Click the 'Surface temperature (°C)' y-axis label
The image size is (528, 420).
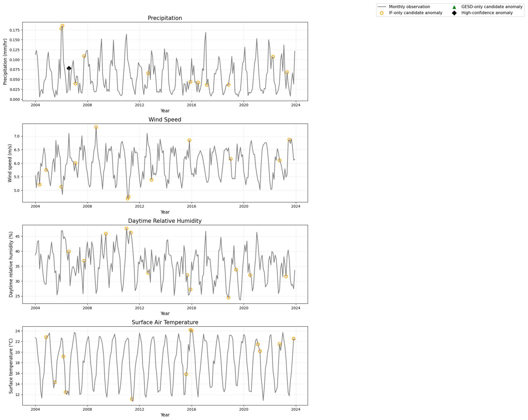tap(11, 366)
